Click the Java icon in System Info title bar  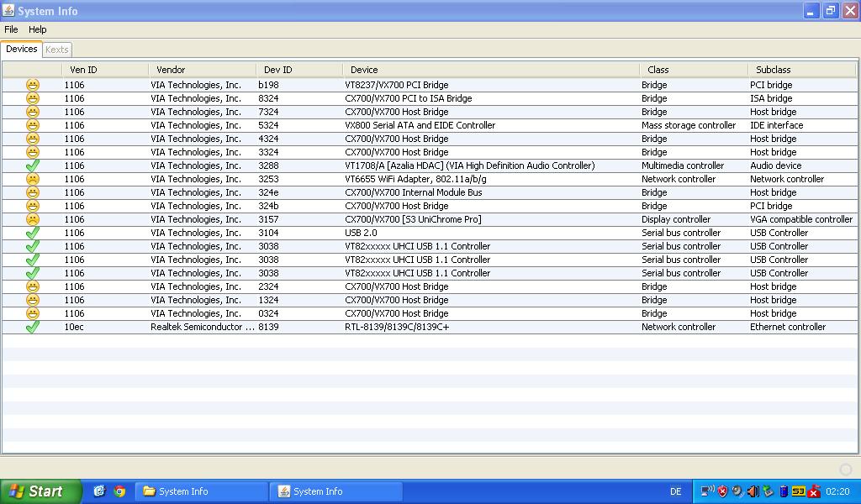click(8, 10)
